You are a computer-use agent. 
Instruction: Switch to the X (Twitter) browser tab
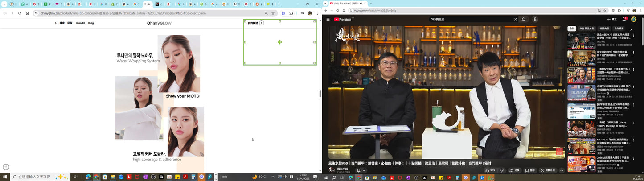[157, 4]
